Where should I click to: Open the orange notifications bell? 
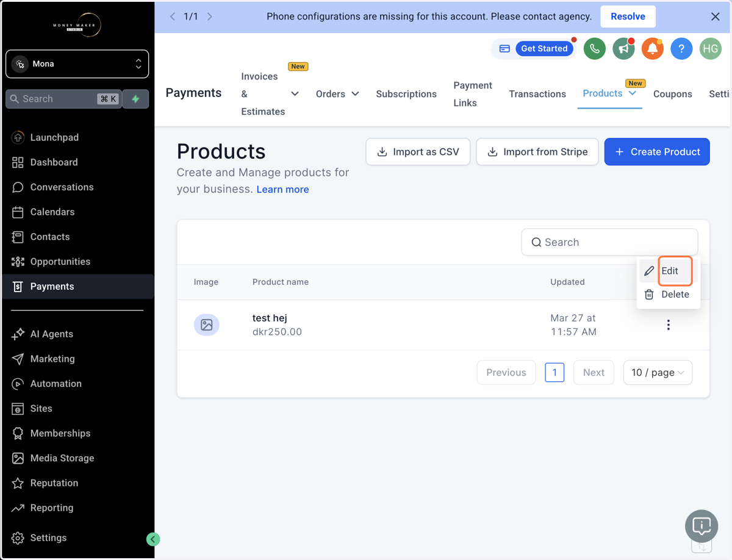pos(652,49)
